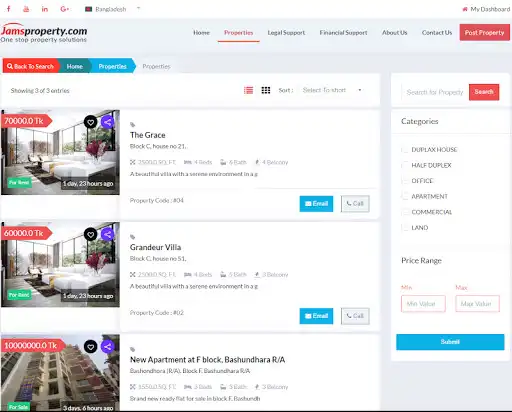The width and height of the screenshot is (512, 412).
Task: Focus the Search for Property field
Action: point(435,92)
